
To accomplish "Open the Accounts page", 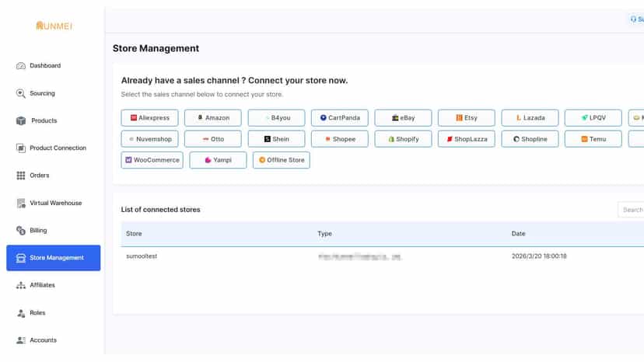I will (43, 340).
